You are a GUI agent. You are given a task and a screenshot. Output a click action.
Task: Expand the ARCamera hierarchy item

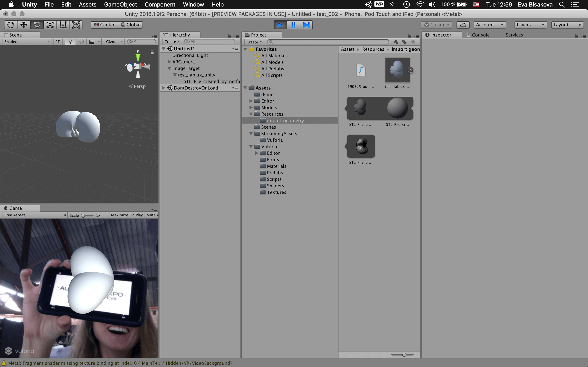(x=169, y=62)
